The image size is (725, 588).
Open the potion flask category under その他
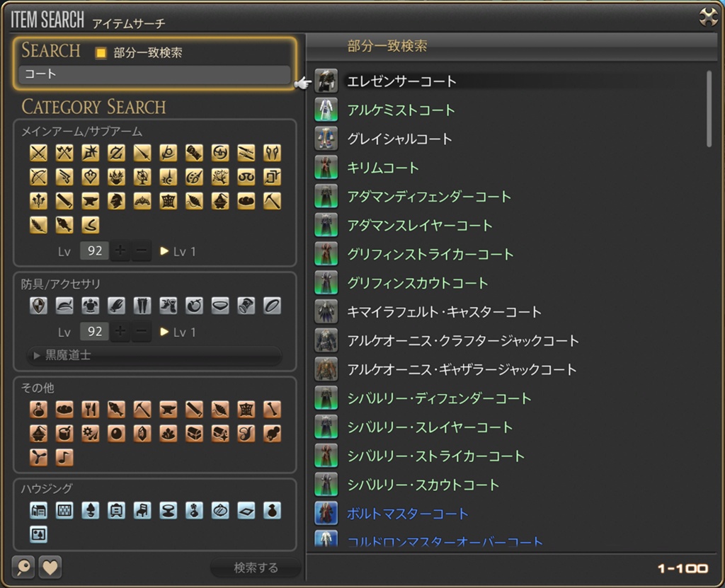(x=38, y=409)
